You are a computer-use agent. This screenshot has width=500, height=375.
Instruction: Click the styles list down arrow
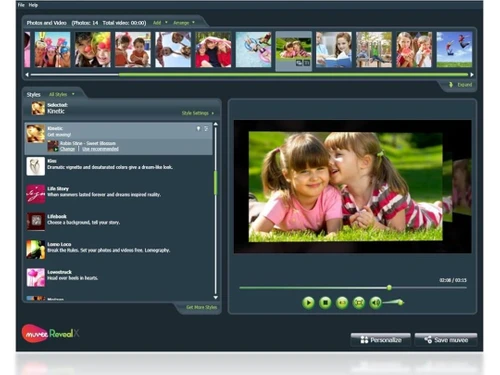[x=216, y=297]
